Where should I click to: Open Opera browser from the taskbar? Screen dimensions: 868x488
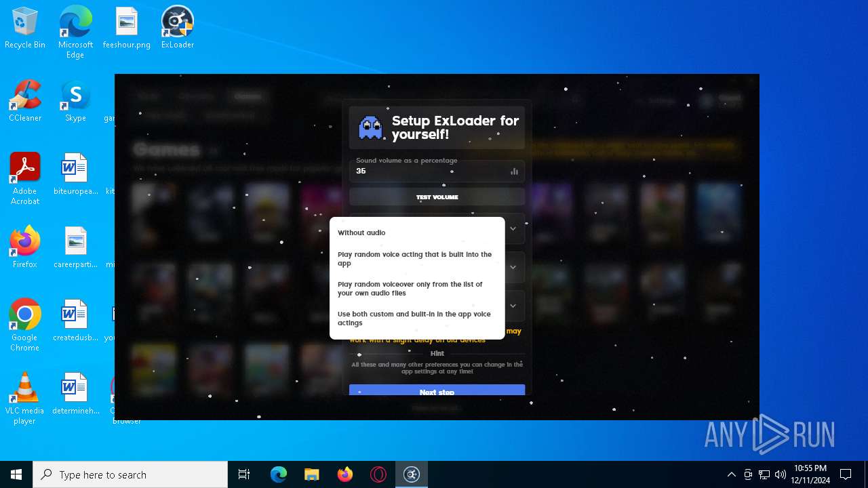click(x=378, y=474)
